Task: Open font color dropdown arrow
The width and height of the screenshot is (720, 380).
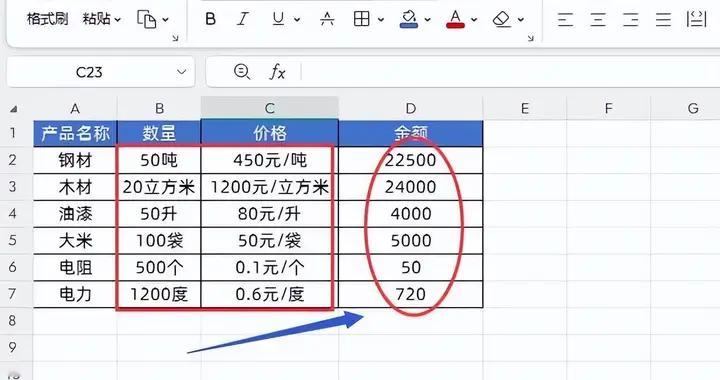Action: (x=474, y=20)
